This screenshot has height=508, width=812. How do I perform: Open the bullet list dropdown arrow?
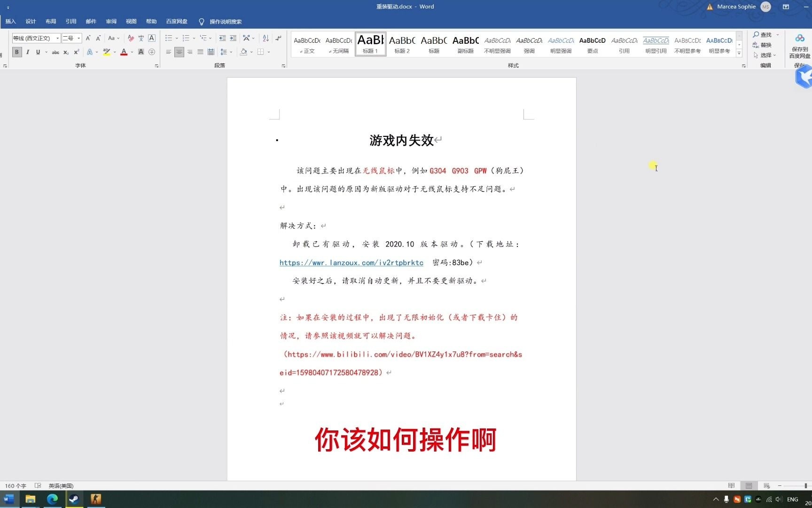click(176, 38)
